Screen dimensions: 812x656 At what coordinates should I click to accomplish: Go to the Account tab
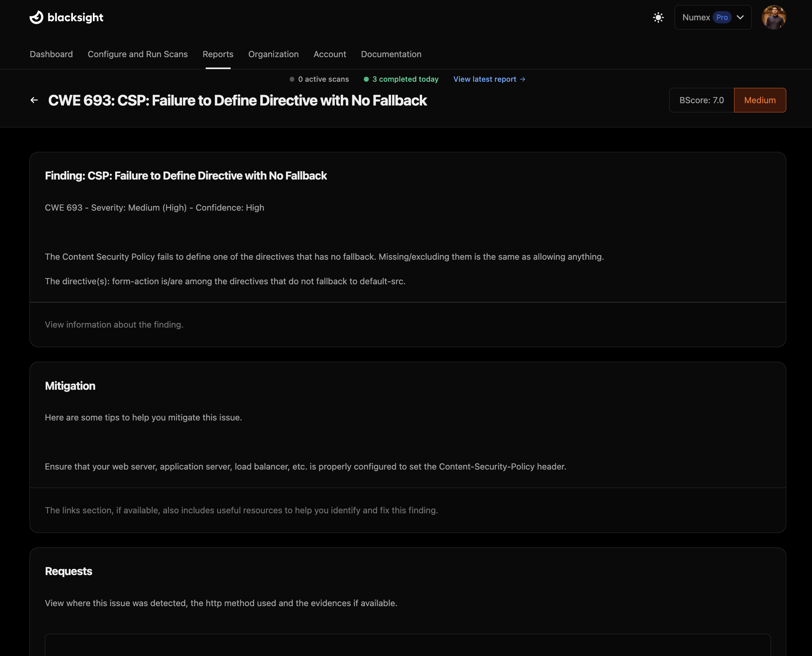(330, 54)
